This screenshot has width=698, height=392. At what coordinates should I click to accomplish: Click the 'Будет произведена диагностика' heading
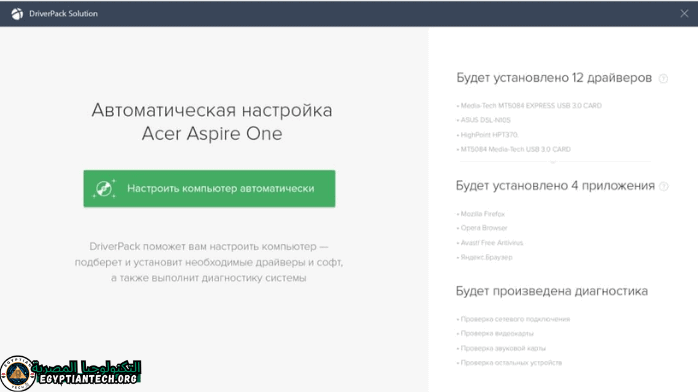click(x=552, y=291)
